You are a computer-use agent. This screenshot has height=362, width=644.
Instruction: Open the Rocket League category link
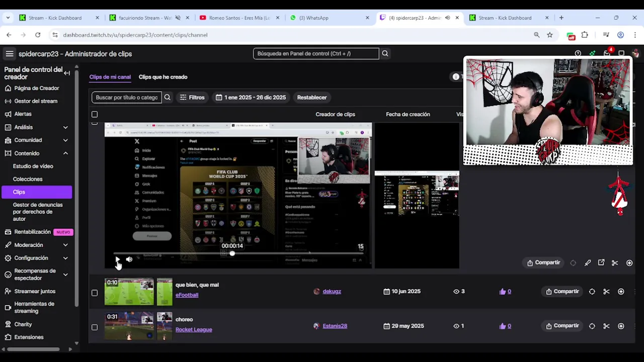coord(194,330)
